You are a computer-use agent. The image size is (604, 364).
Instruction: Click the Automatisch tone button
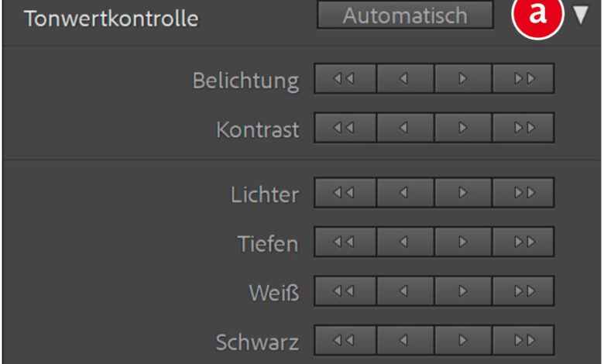405,15
